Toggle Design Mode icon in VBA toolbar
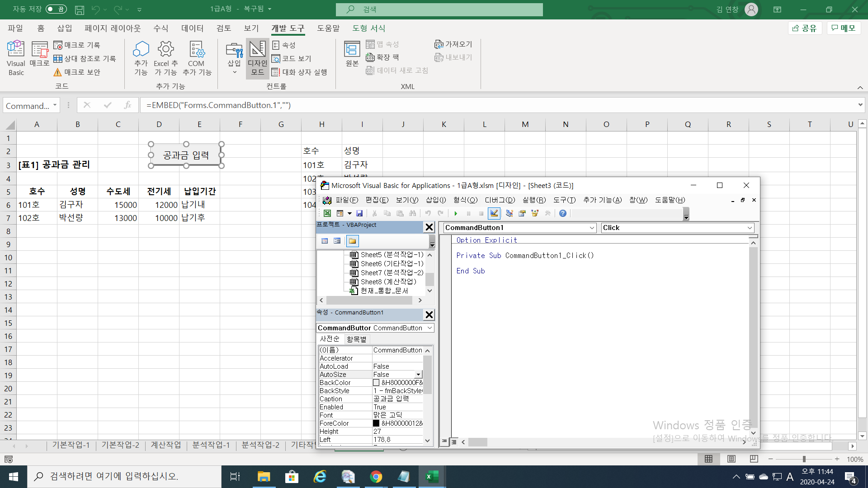The width and height of the screenshot is (868, 488). point(494,213)
